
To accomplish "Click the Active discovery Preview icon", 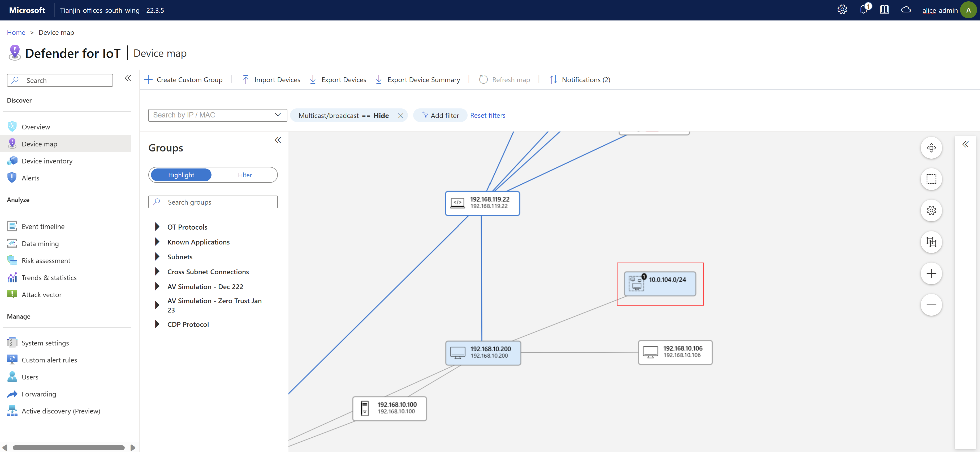I will (11, 411).
